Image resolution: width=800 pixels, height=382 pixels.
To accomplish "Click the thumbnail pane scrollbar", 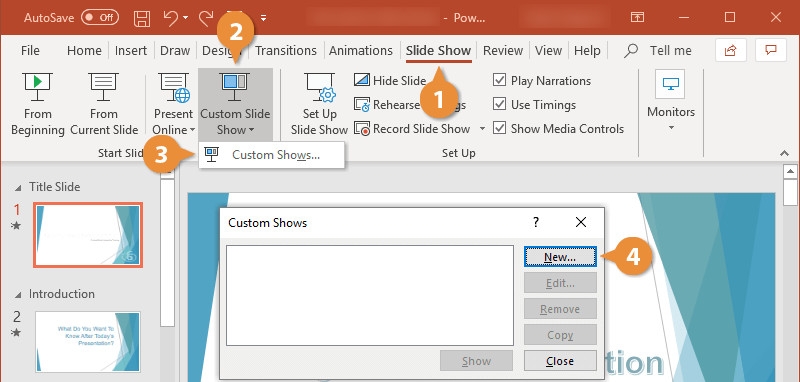I will (x=167, y=252).
